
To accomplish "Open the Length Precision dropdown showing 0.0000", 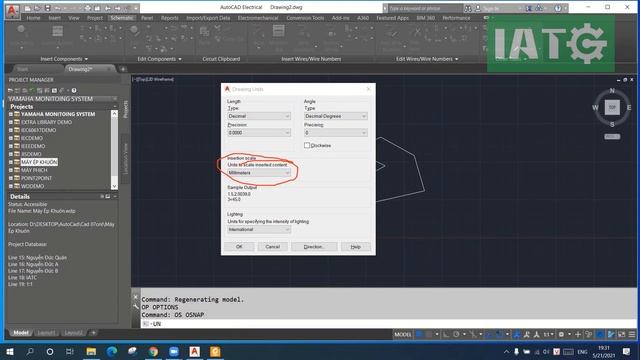I will (x=259, y=133).
